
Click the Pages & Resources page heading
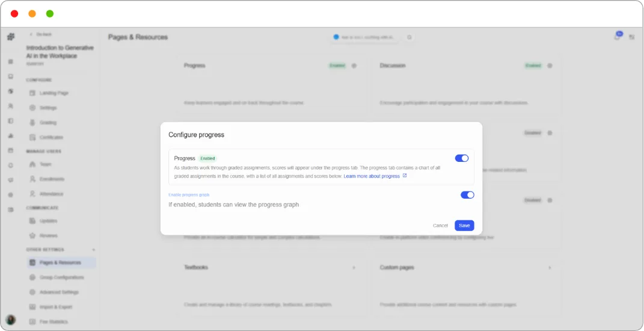tap(138, 37)
